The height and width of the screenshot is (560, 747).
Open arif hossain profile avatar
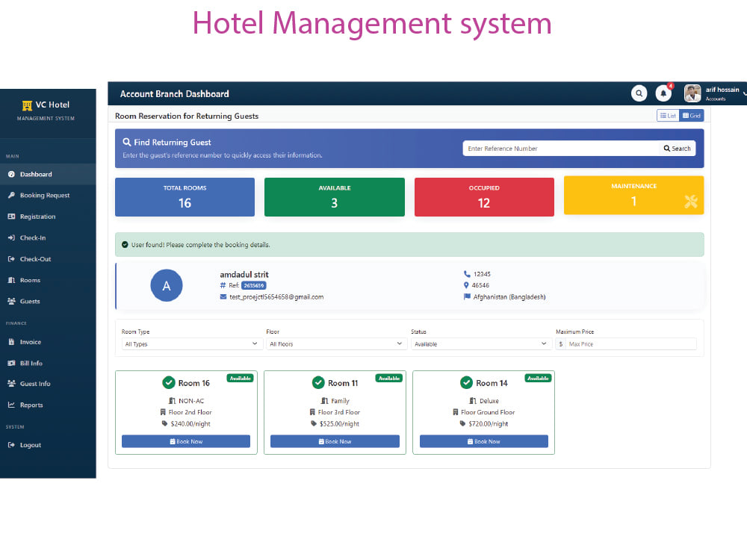pos(692,93)
